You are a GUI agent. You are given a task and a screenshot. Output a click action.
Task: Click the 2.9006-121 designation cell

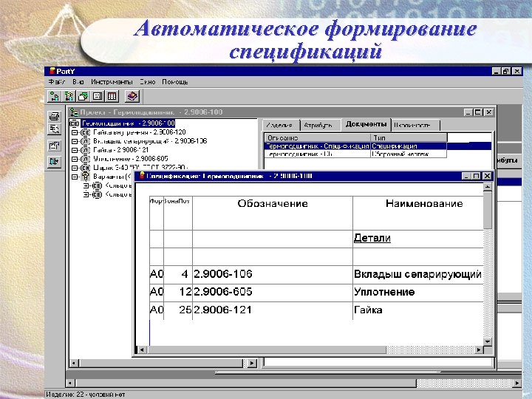(x=273, y=310)
